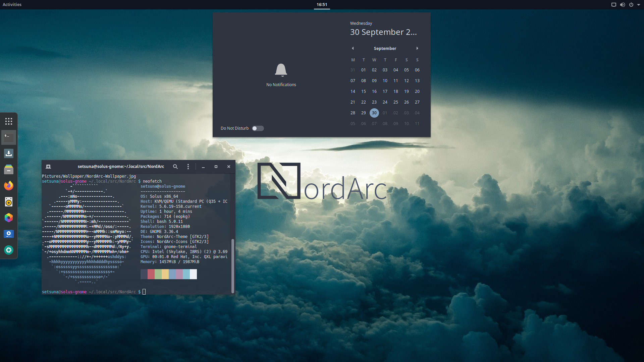644x362 pixels.
Task: Toggle the Do Not Disturb switch
Action: tap(258, 128)
